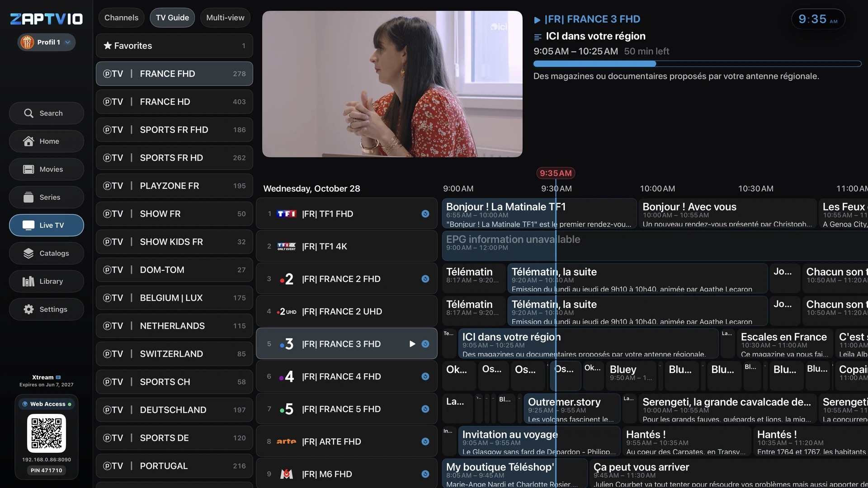This screenshot has width=868, height=488.
Task: Click the catch-up icon on TF1 FHD
Action: coord(425,214)
